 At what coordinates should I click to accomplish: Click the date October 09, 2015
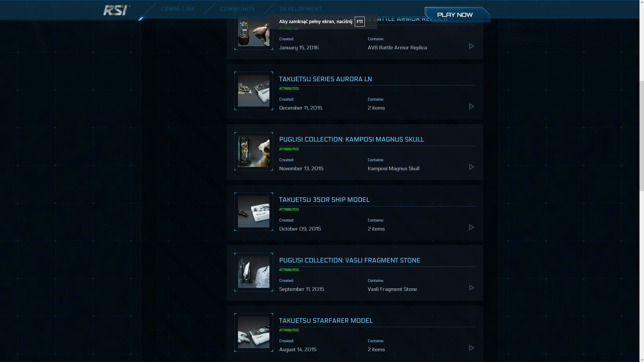click(300, 229)
